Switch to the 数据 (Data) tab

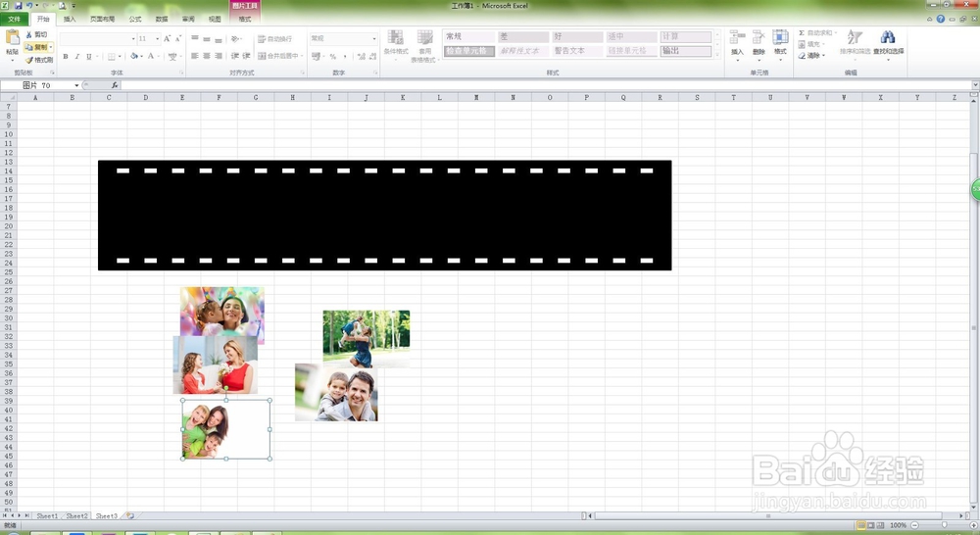pyautogui.click(x=162, y=20)
